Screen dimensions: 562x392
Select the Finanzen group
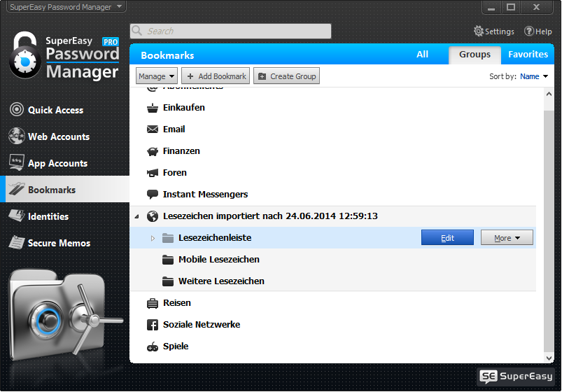pyautogui.click(x=332, y=151)
